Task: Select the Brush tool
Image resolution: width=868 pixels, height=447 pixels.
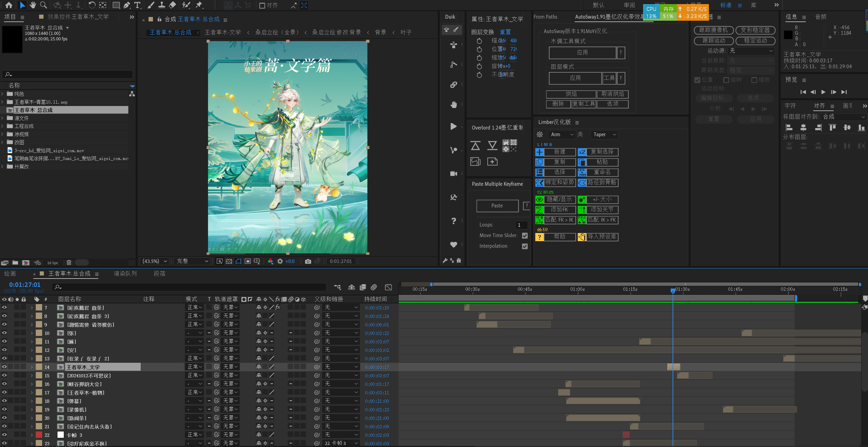Action: pyautogui.click(x=151, y=5)
